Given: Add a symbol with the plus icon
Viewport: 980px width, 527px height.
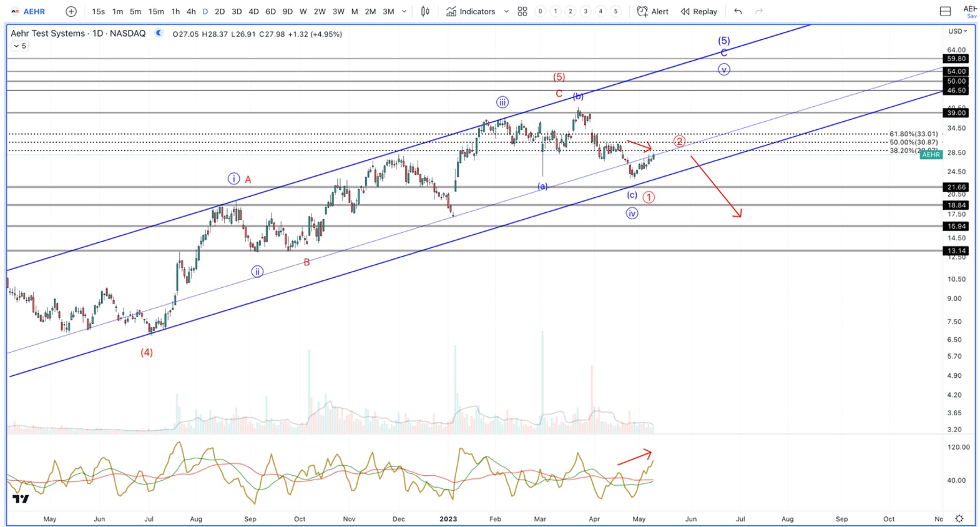Looking at the screenshot, I should click(x=71, y=11).
